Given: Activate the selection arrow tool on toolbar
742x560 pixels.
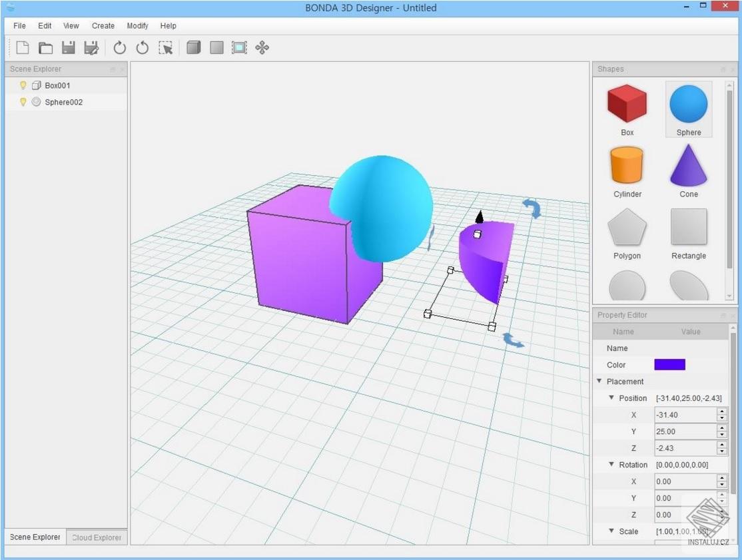Looking at the screenshot, I should pyautogui.click(x=167, y=47).
